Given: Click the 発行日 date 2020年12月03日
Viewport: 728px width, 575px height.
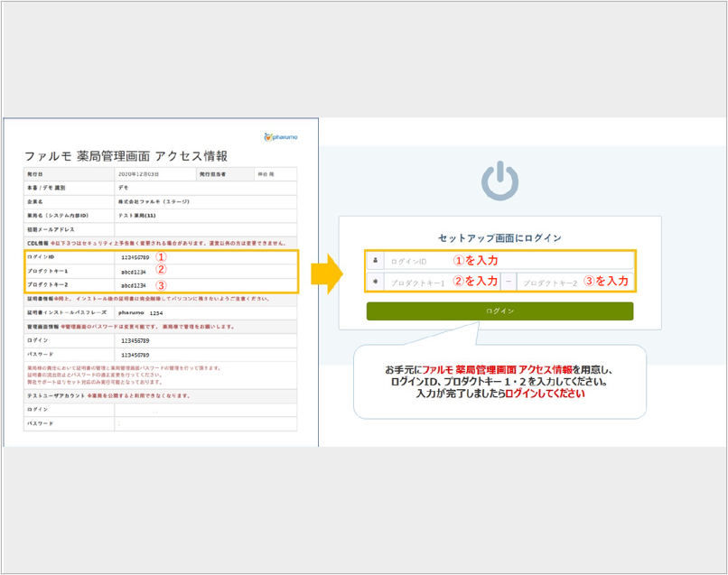Looking at the screenshot, I should click(138, 173).
